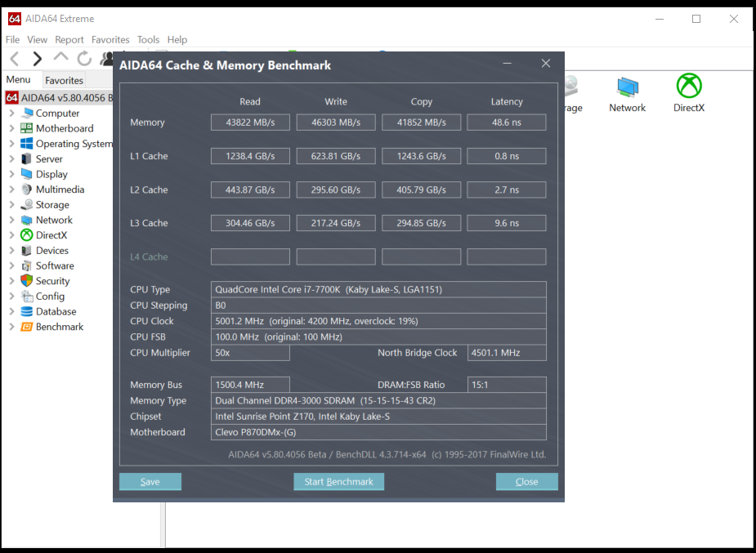This screenshot has height=553, width=756.
Task: Click the Display icon in the tree
Action: (27, 174)
